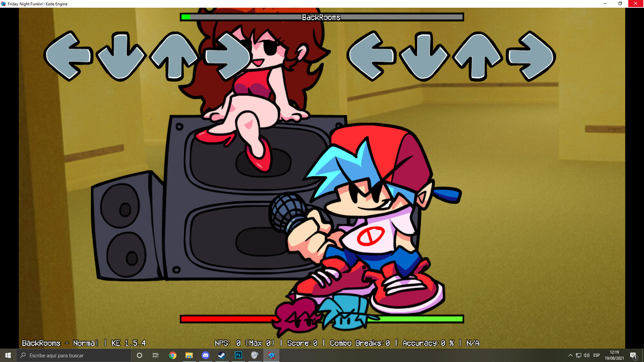
Task: Click the player's right arrow receptor
Action: pyautogui.click(x=531, y=56)
